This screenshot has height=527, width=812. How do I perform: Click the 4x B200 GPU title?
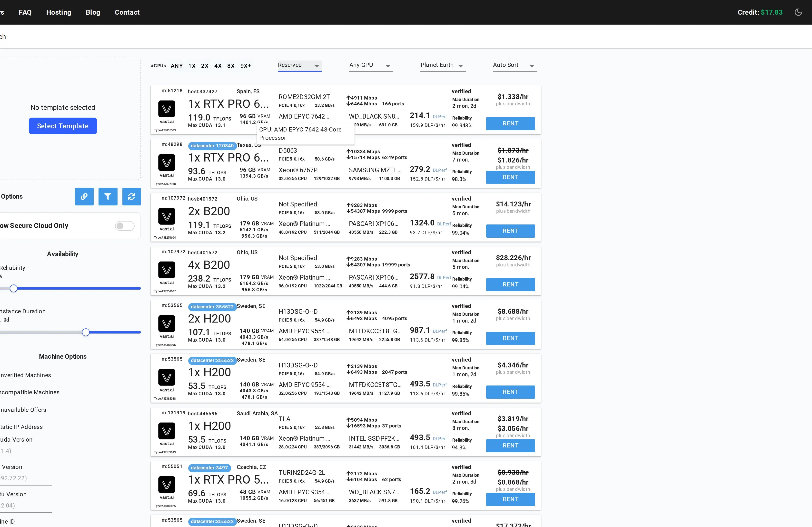209,265
